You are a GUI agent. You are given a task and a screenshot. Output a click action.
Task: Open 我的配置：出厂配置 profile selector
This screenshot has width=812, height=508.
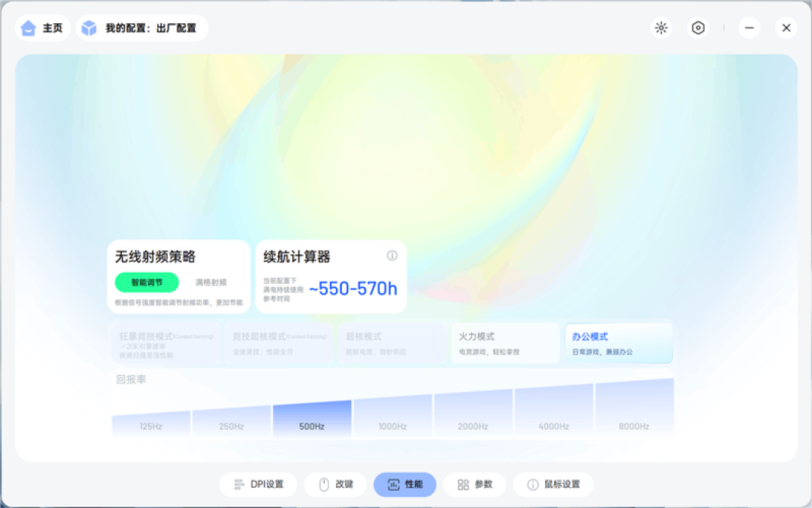click(141, 28)
